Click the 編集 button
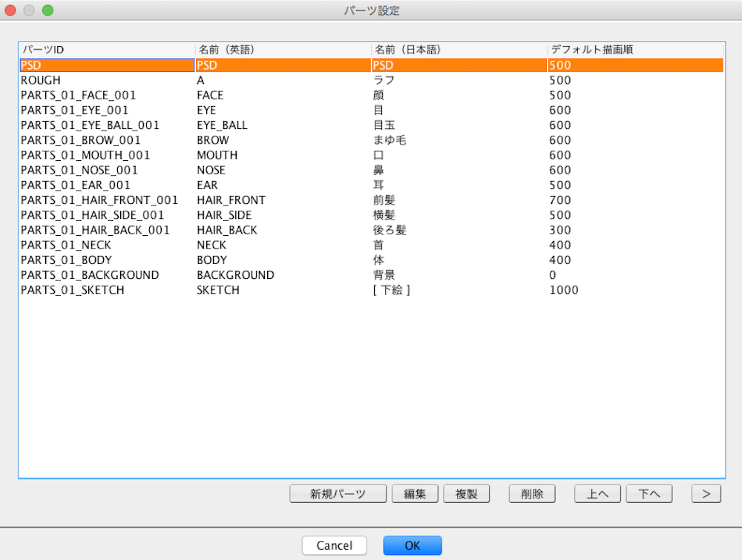The width and height of the screenshot is (742, 560). tap(415, 494)
